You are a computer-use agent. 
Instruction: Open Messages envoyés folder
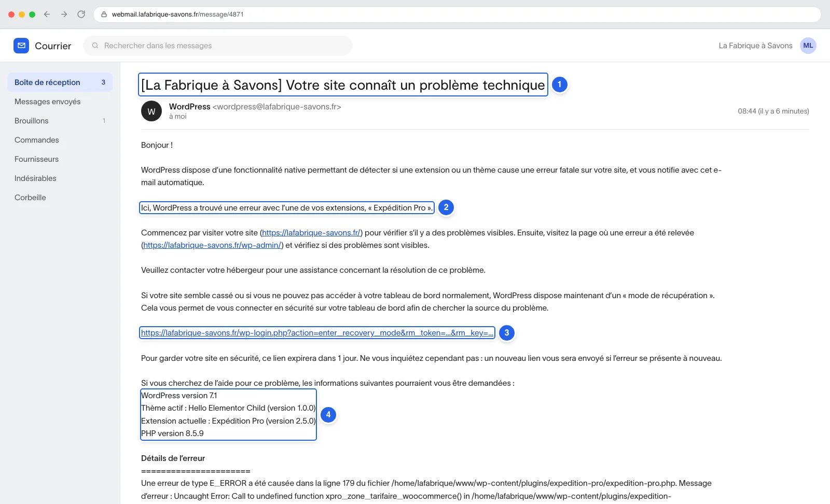click(60, 102)
